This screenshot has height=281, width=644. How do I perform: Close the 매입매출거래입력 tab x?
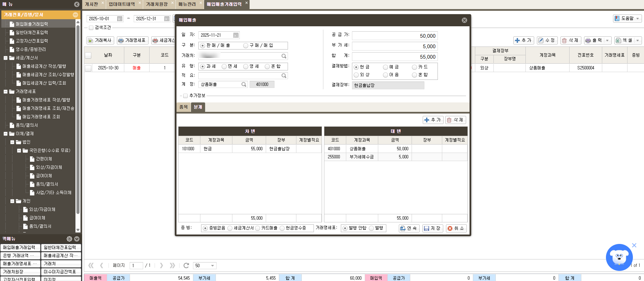[x=247, y=3]
